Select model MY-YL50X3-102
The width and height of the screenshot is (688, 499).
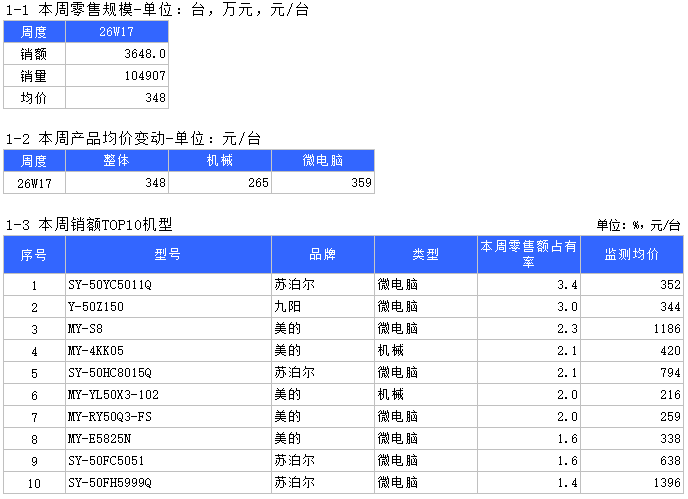pos(113,395)
